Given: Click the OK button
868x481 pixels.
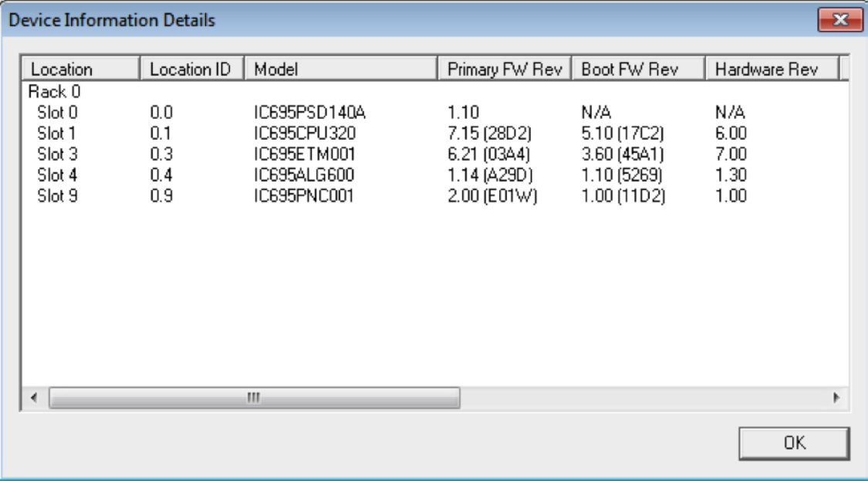Looking at the screenshot, I should pyautogui.click(x=794, y=442).
